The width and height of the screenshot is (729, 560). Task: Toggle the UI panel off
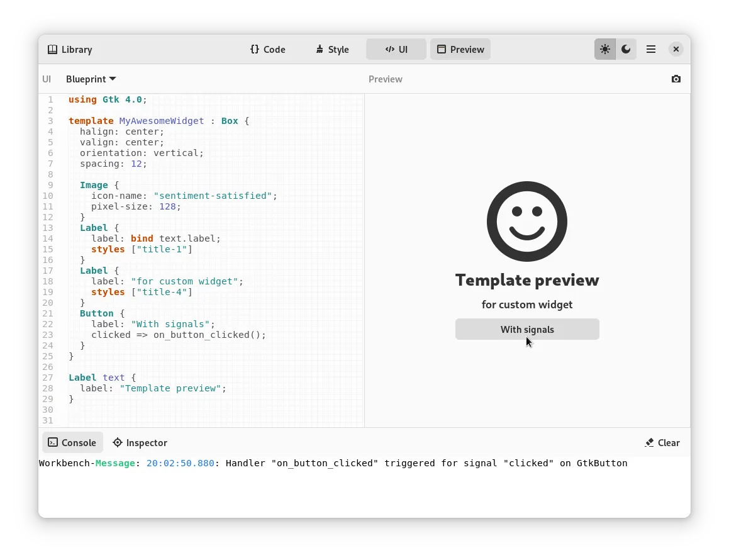pyautogui.click(x=396, y=49)
